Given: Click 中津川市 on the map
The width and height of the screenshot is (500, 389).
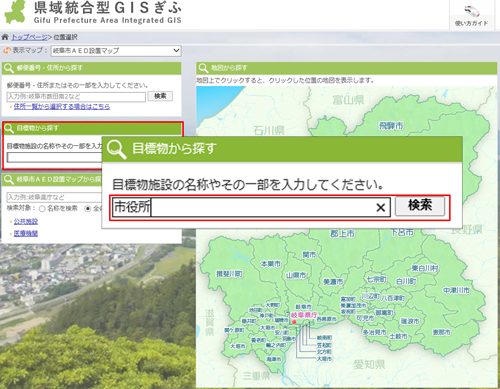Looking at the screenshot, I should click(x=456, y=290).
